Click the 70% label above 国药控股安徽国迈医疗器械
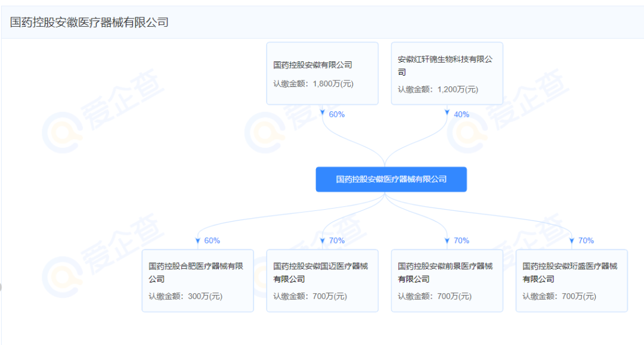The height and width of the screenshot is (345, 644). point(337,240)
